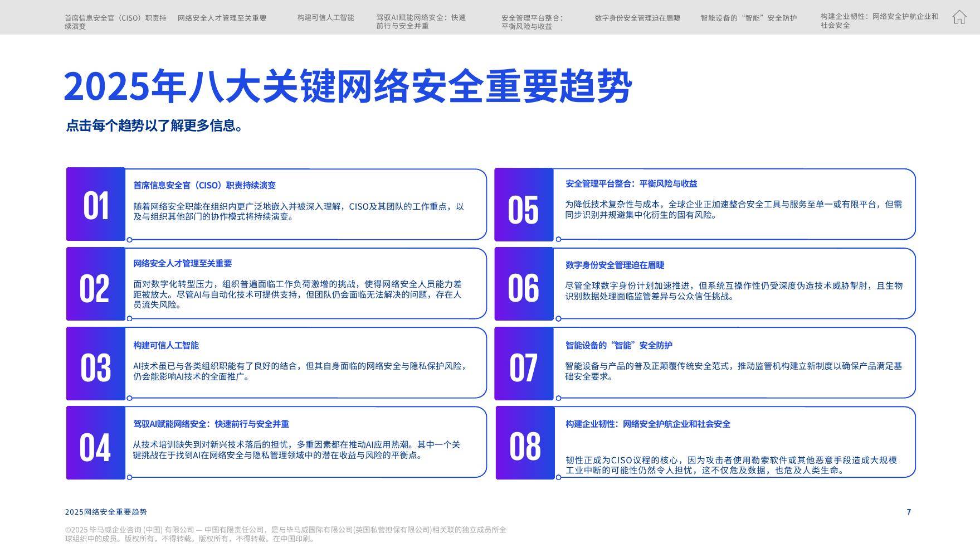Open the "构建可信人工智能" nav item
The width and height of the screenshot is (980, 552).
325,17
